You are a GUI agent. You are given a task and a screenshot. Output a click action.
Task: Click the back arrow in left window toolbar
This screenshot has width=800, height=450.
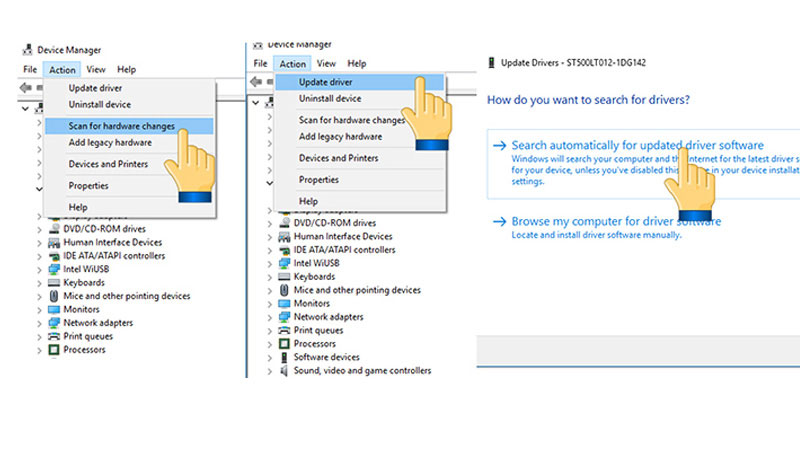point(24,88)
